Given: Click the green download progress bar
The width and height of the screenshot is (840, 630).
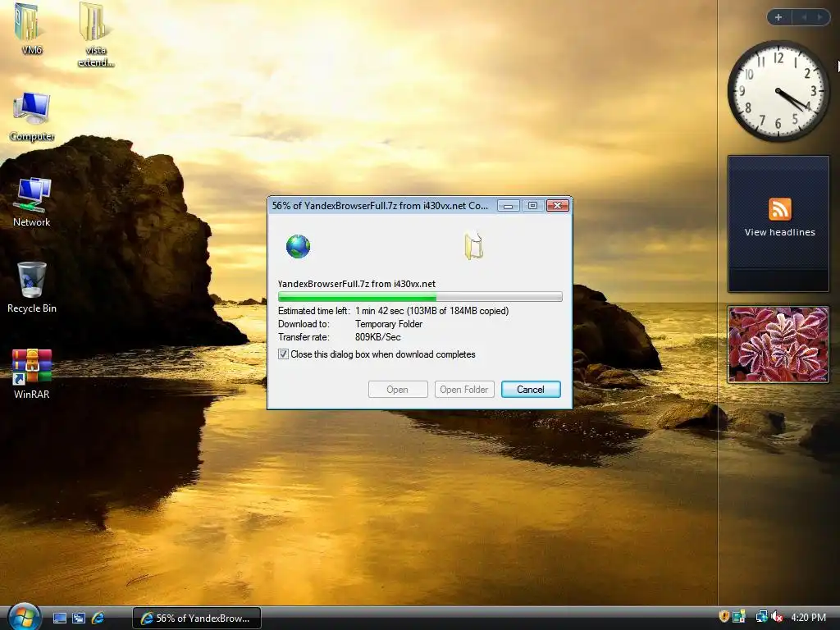Looking at the screenshot, I should tap(420, 297).
